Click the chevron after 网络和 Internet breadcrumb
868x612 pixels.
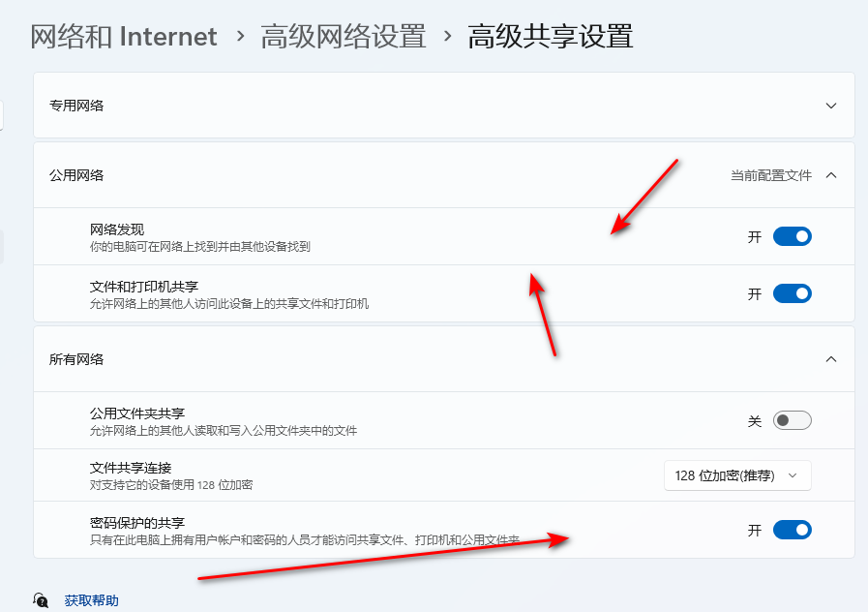[239, 37]
